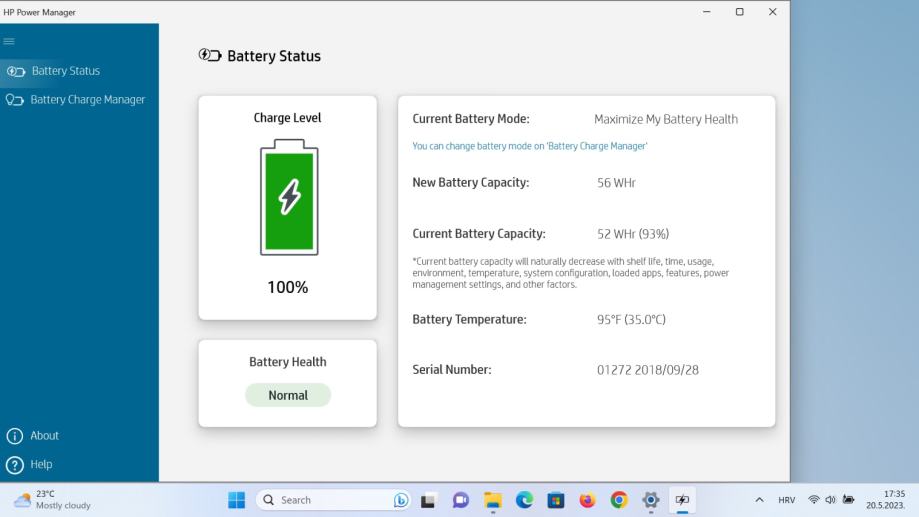This screenshot has height=517, width=919.
Task: Open Microsoft Store from taskbar
Action: coord(556,500)
